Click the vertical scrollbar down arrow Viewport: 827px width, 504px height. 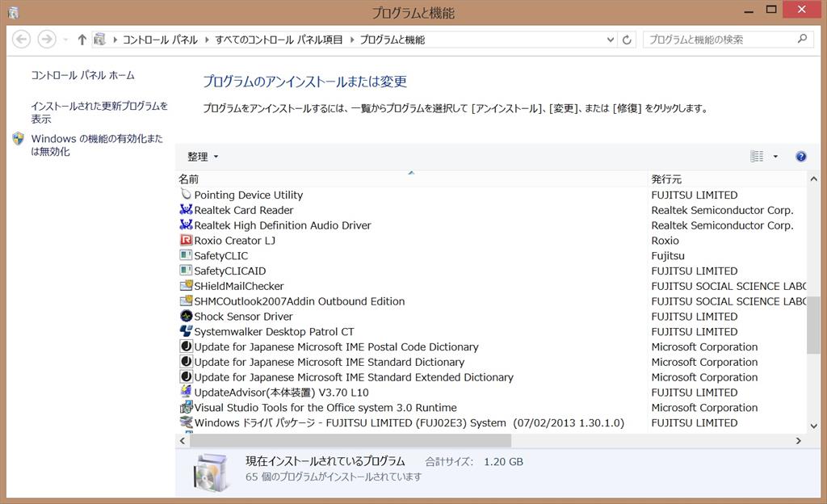pos(813,426)
